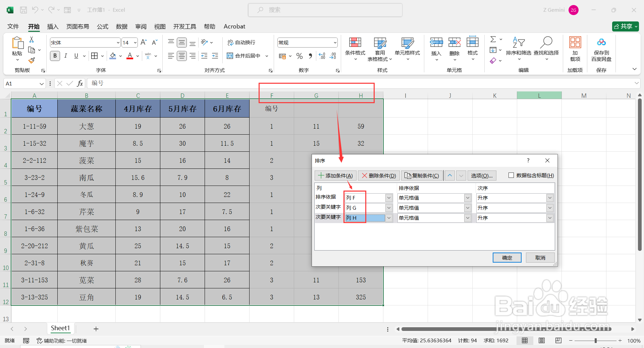
Task: Expand the formula bar
Action: click(636, 83)
